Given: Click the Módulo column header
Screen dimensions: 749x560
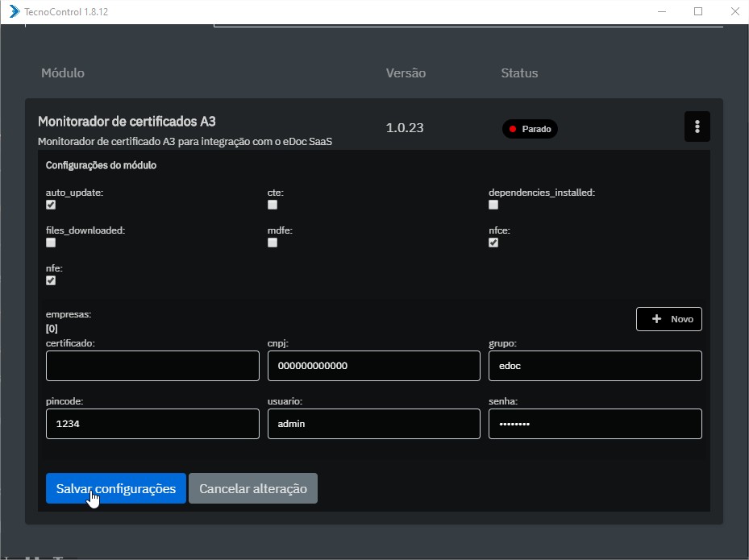Looking at the screenshot, I should coord(63,73).
